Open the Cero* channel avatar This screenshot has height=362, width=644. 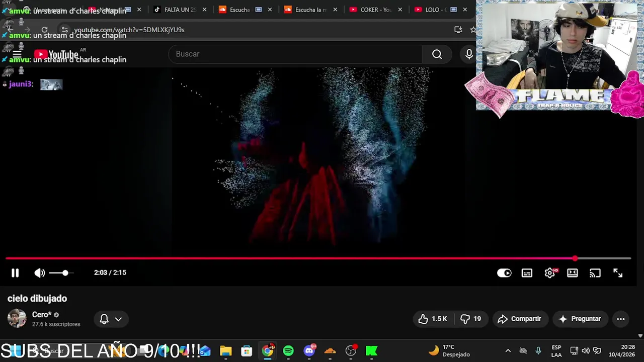17,319
